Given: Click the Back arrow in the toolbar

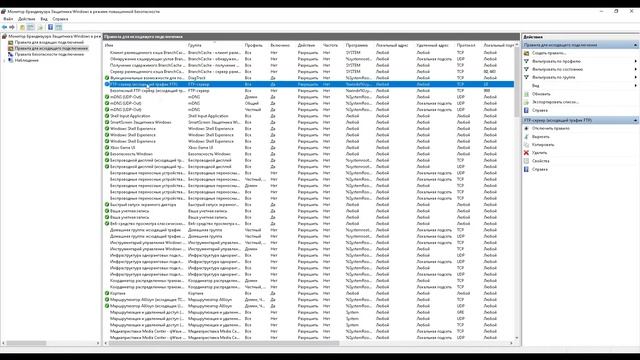Looking at the screenshot, I should pos(4,27).
